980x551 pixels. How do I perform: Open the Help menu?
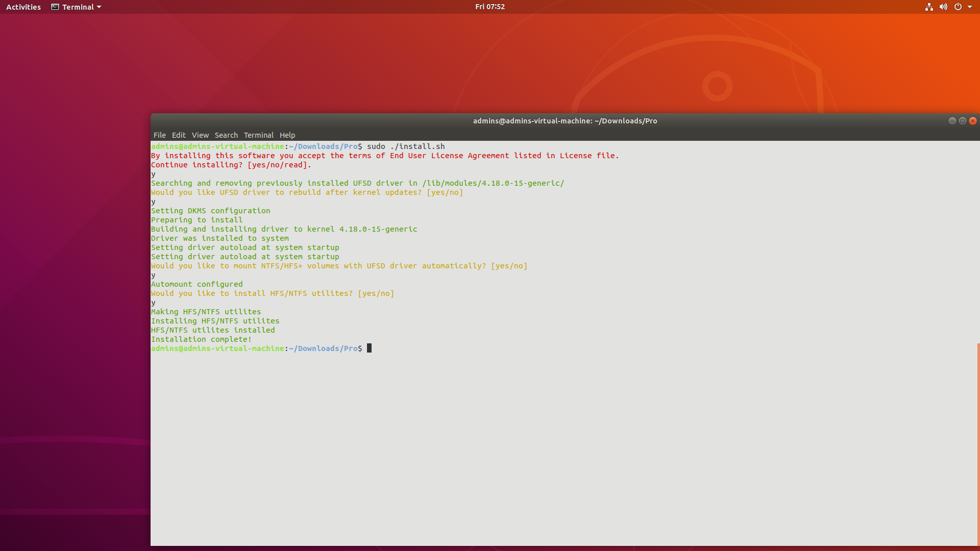[x=287, y=135]
